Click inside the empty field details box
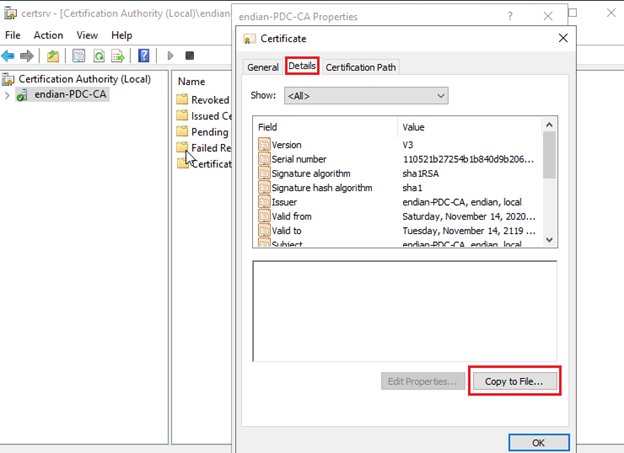The width and height of the screenshot is (624, 453). coord(405,311)
